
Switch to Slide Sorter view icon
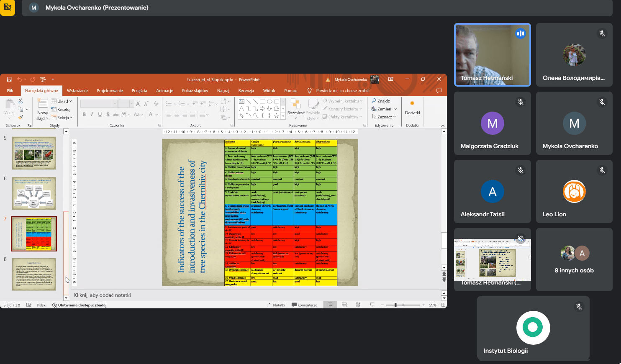click(344, 305)
